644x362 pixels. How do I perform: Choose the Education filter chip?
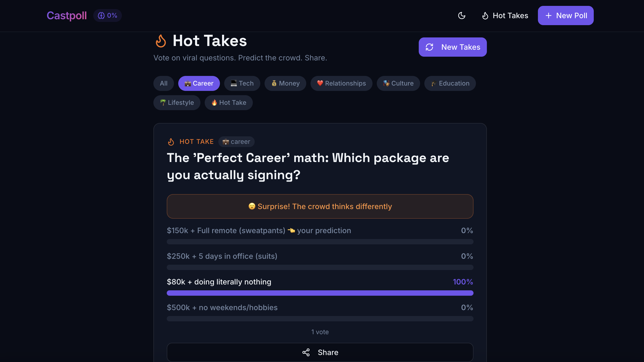pyautogui.click(x=450, y=83)
